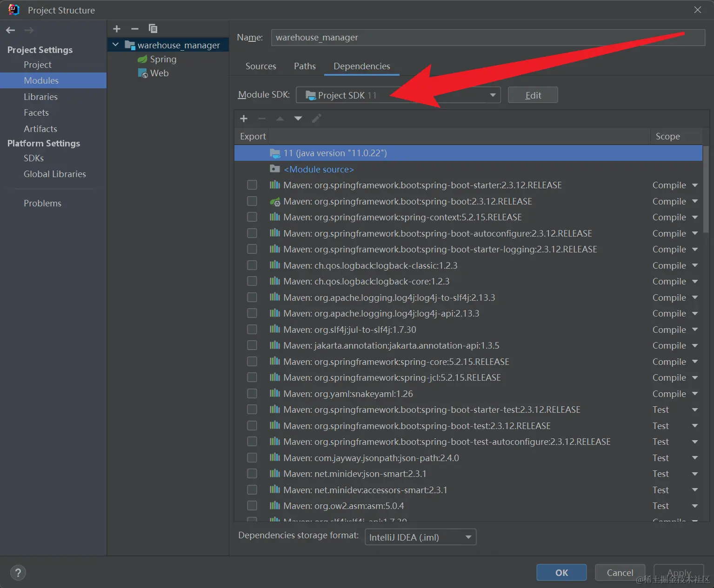This screenshot has width=714, height=588.
Task: Click library icon of org.ow2.asm:asm:5.0.4
Action: (275, 506)
